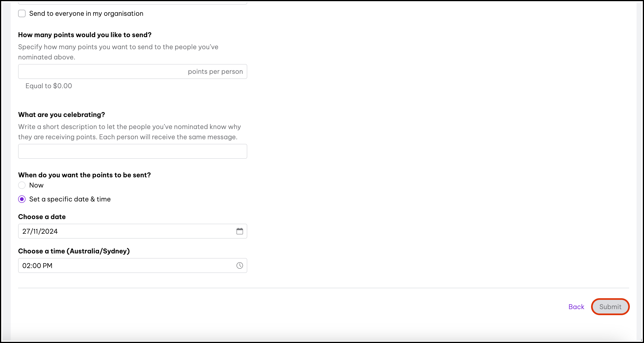Tick the Send to everyone checkbox
Viewport: 644px width, 343px height.
[22, 13]
